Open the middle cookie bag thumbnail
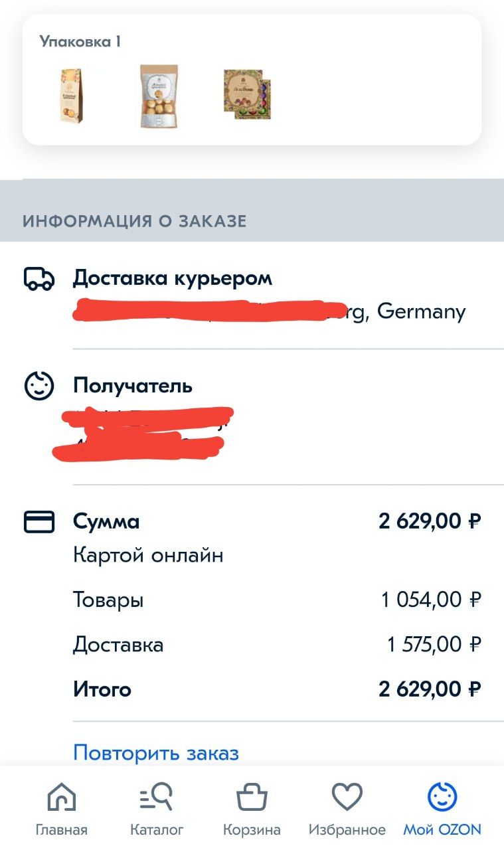Image resolution: width=504 pixels, height=850 pixels. tap(159, 96)
